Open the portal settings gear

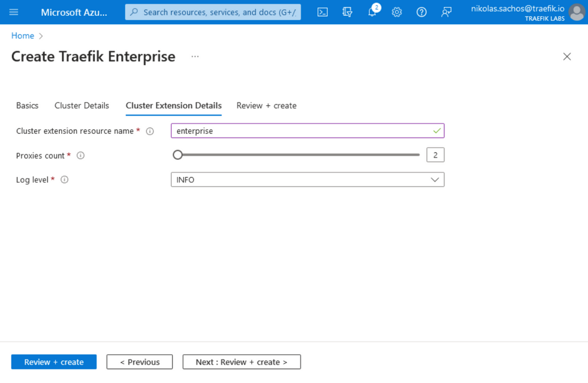point(397,12)
